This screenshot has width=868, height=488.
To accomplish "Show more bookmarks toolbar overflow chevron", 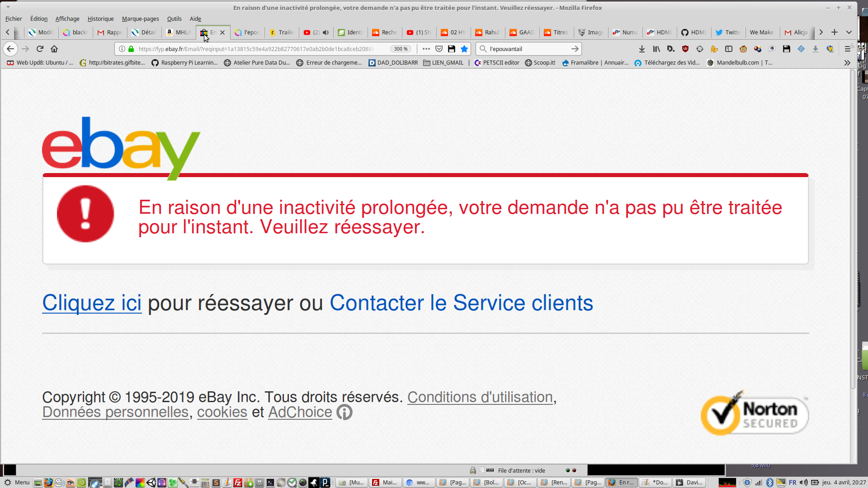I will (x=847, y=63).
